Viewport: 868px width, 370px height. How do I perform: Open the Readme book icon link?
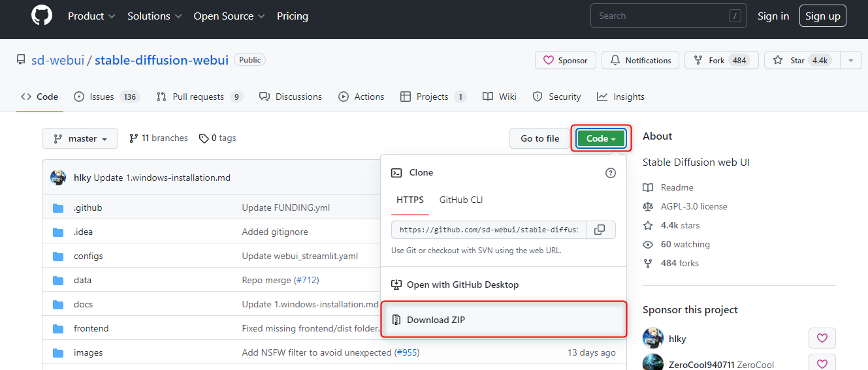click(648, 188)
